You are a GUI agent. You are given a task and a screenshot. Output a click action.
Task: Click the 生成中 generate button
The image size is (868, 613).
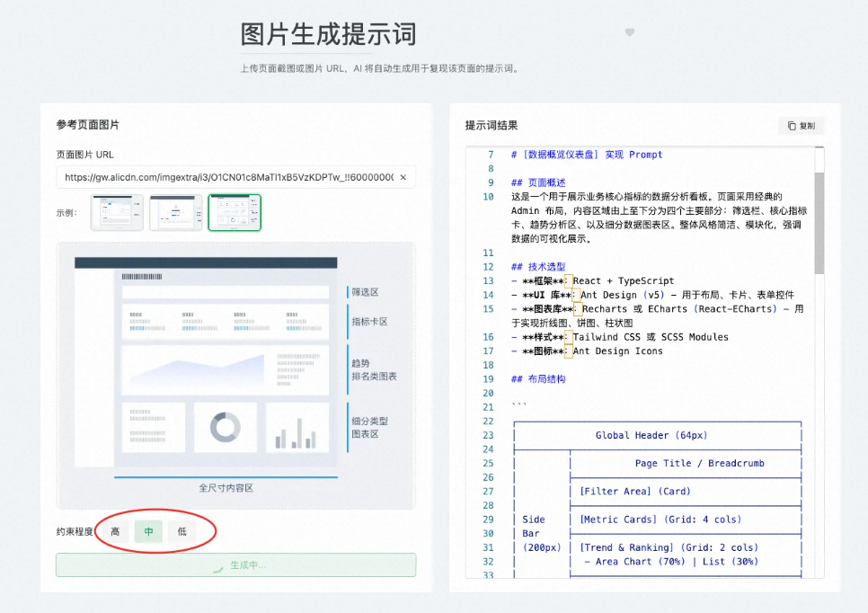tap(235, 564)
